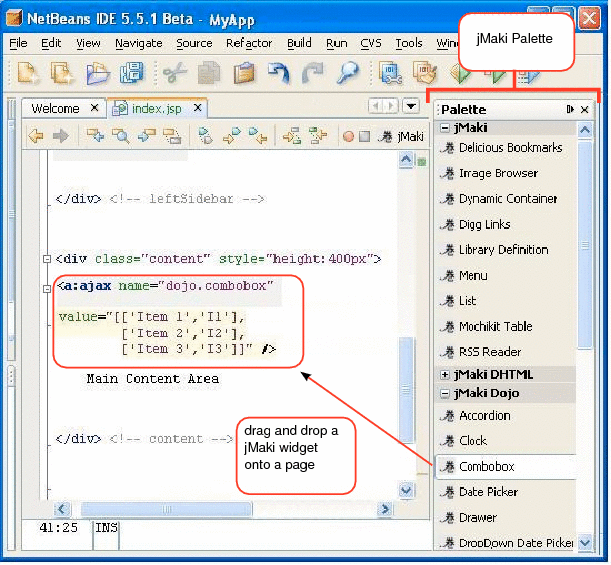Click the Find magnifier icon in main toolbar
611x565 pixels.
pyautogui.click(x=348, y=73)
